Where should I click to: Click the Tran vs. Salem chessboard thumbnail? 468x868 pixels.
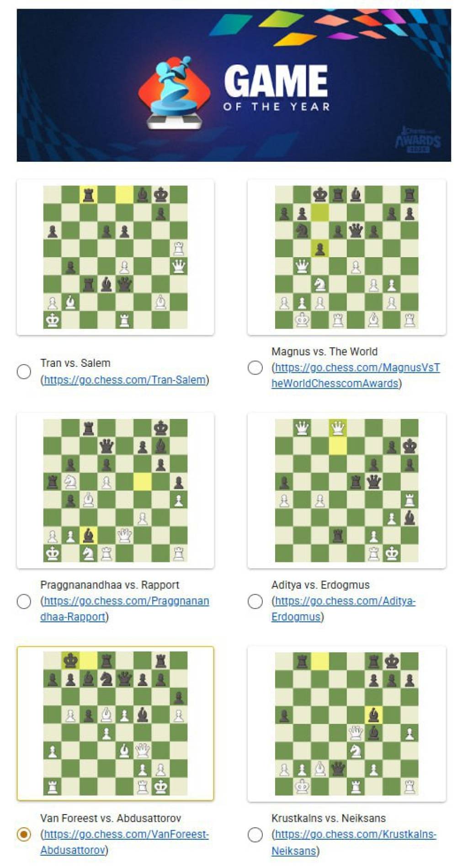tap(115, 257)
